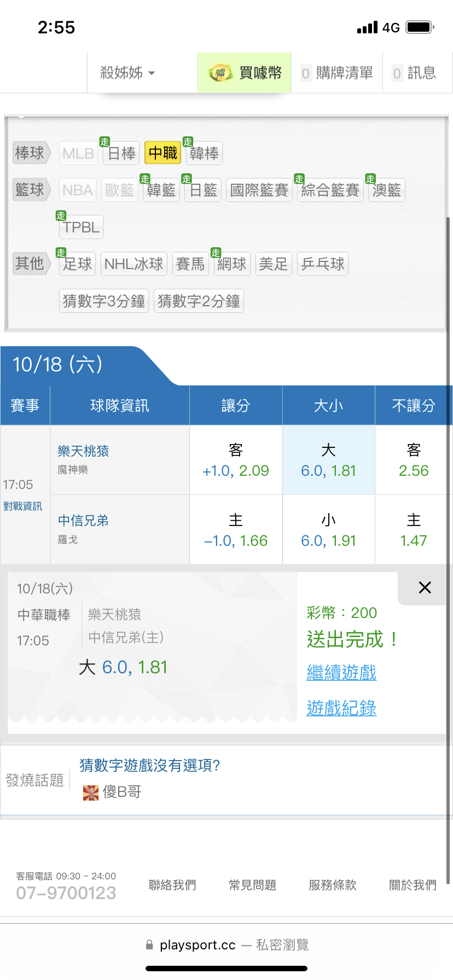The height and width of the screenshot is (980, 453).
Task: Switch to 日棒 league
Action: tap(121, 154)
